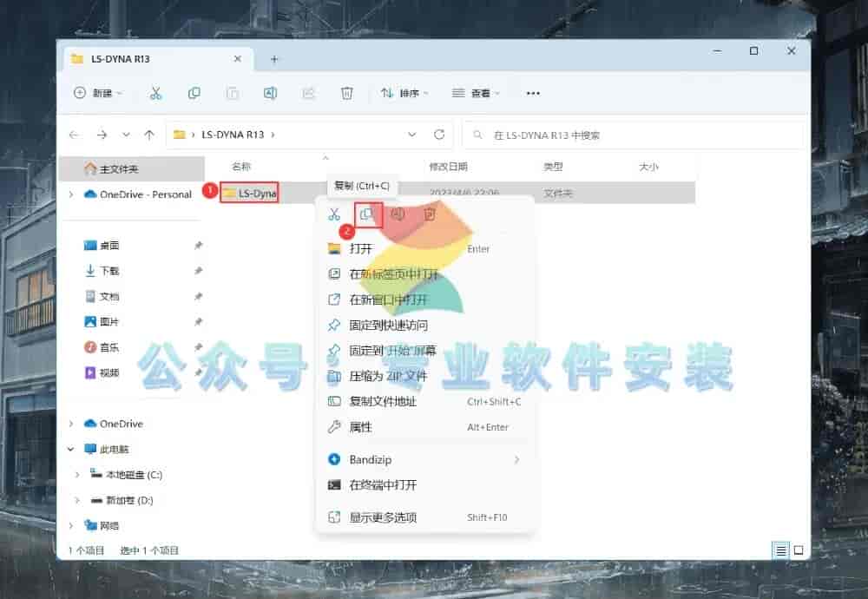Click Delete icon in the context menu
The image size is (868, 599).
pos(430,214)
